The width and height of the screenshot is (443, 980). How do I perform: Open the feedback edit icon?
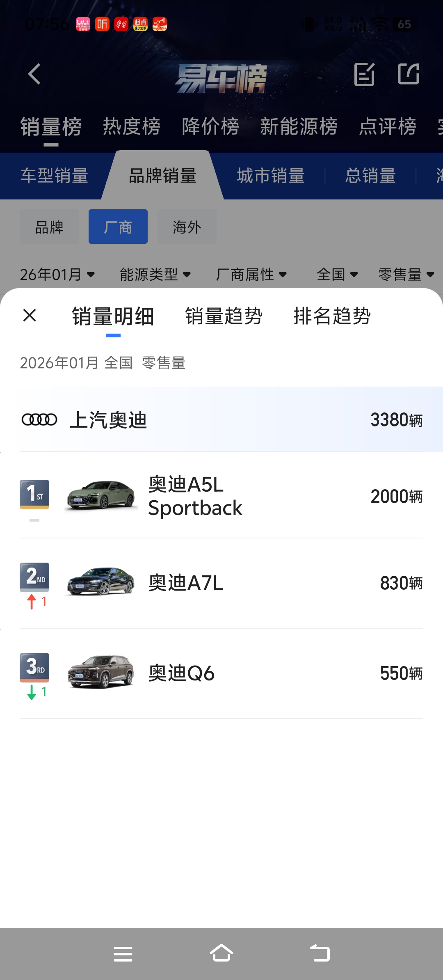coord(365,74)
